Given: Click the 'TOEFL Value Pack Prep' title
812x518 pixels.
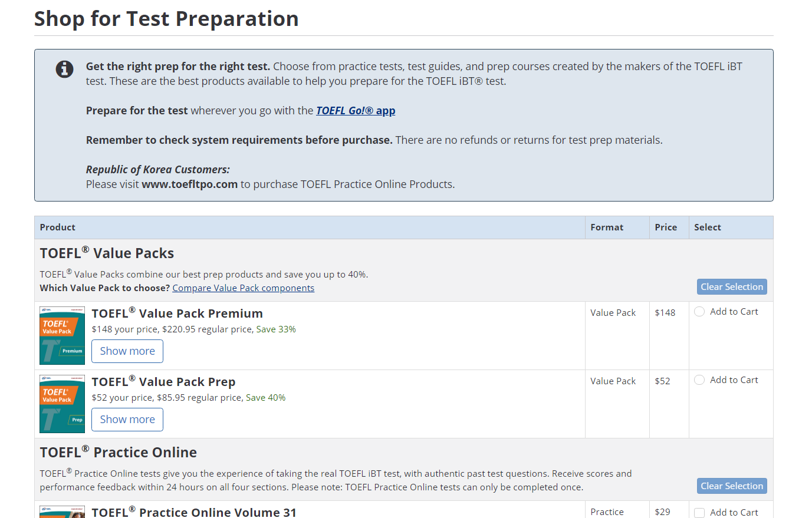Looking at the screenshot, I should pos(163,381).
